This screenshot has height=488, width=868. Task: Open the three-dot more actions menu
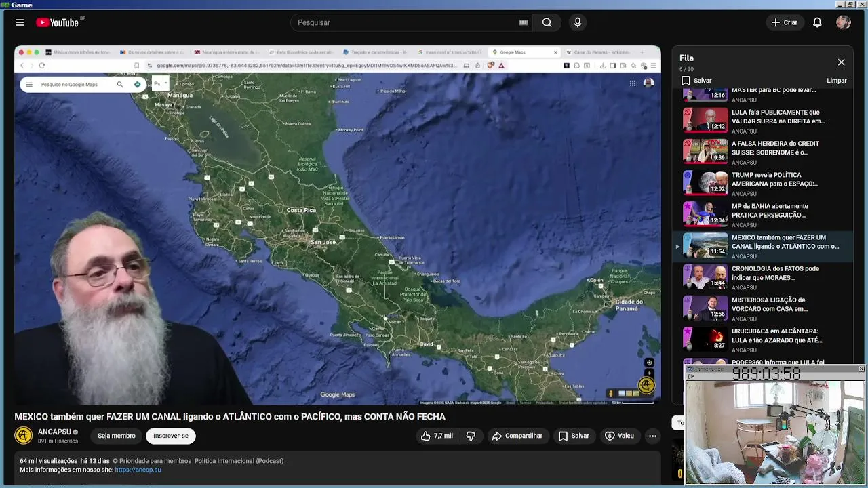[x=652, y=436]
